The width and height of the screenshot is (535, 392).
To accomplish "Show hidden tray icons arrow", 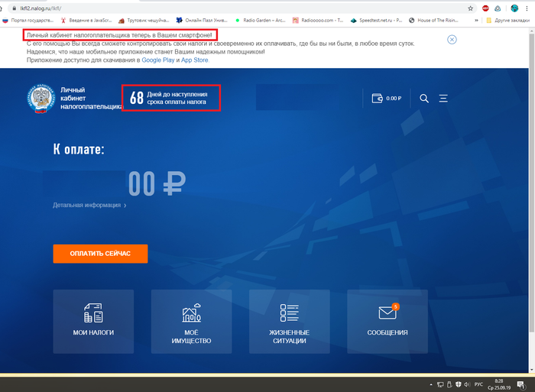I will pos(431,384).
